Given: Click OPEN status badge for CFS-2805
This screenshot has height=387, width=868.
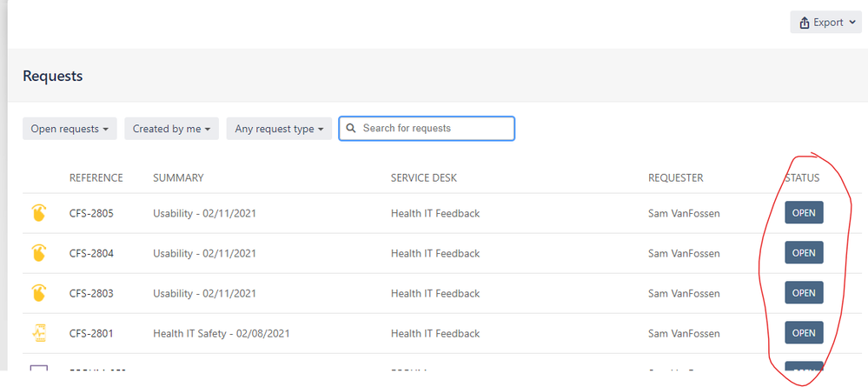Looking at the screenshot, I should click(804, 213).
